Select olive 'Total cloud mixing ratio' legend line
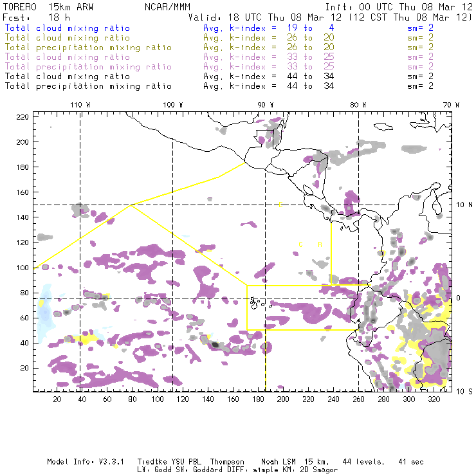The width and height of the screenshot is (476, 476). pos(68,38)
